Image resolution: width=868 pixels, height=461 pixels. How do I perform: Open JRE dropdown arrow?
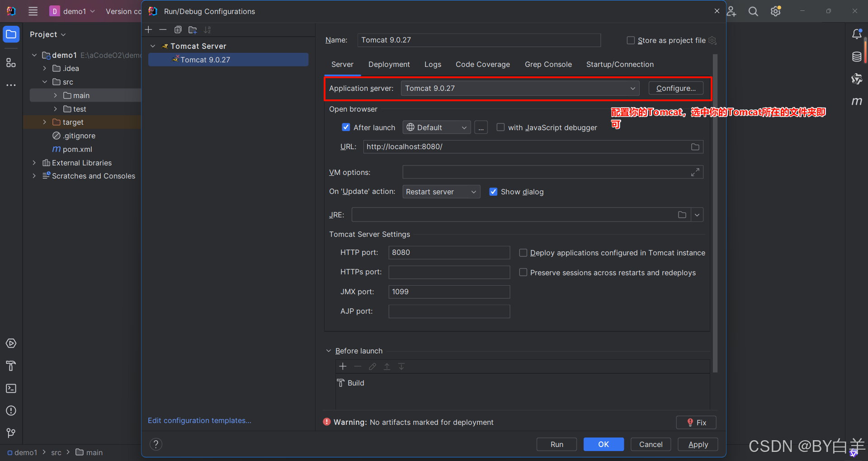click(697, 215)
